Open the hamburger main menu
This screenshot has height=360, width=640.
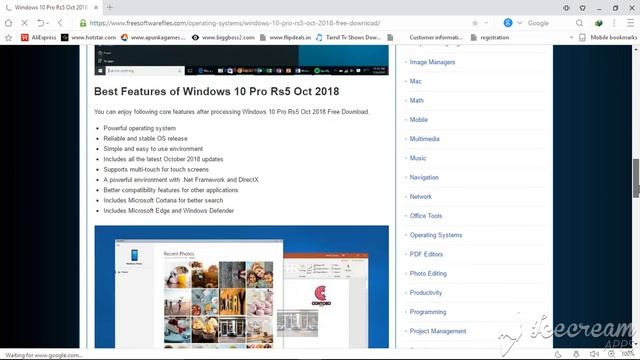tap(630, 23)
